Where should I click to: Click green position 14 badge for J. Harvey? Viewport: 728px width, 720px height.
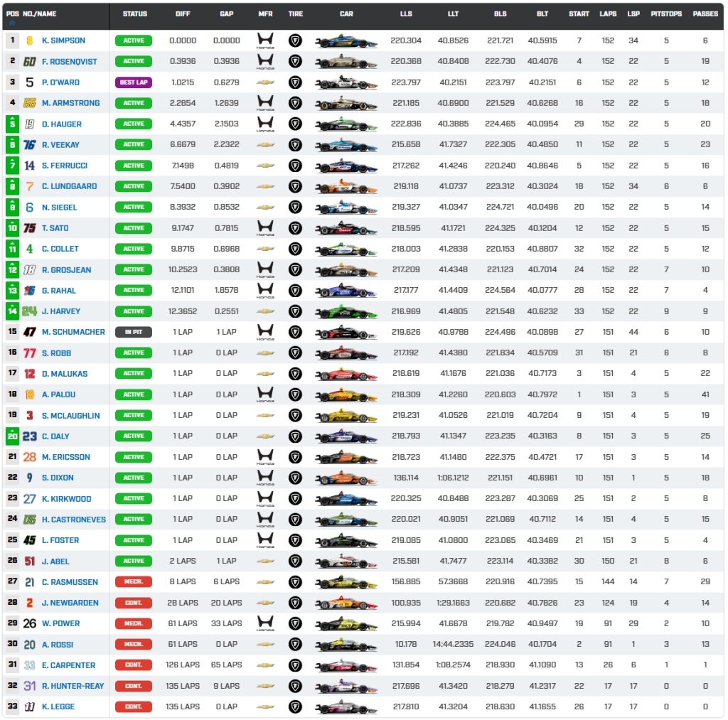coord(13,311)
